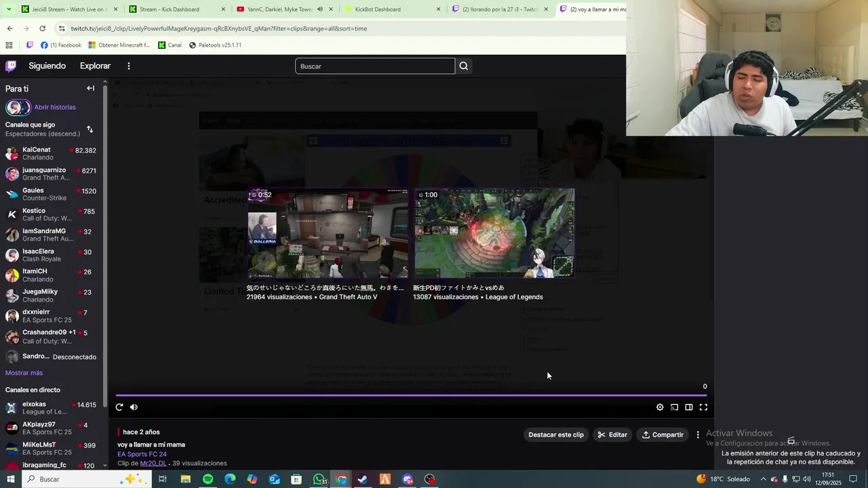The height and width of the screenshot is (488, 868).
Task: Open Steam from the taskbar
Action: (363, 479)
